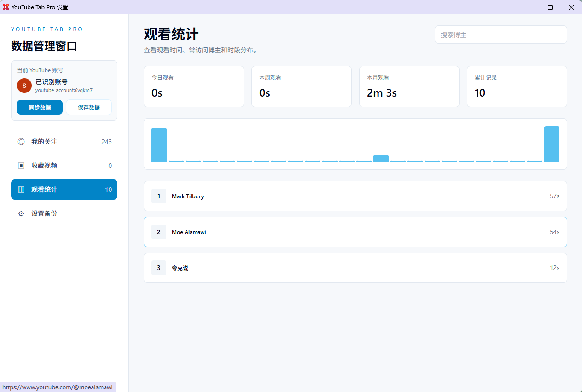Open the 我的关注 section
Image resolution: width=582 pixels, height=392 pixels.
click(x=64, y=142)
